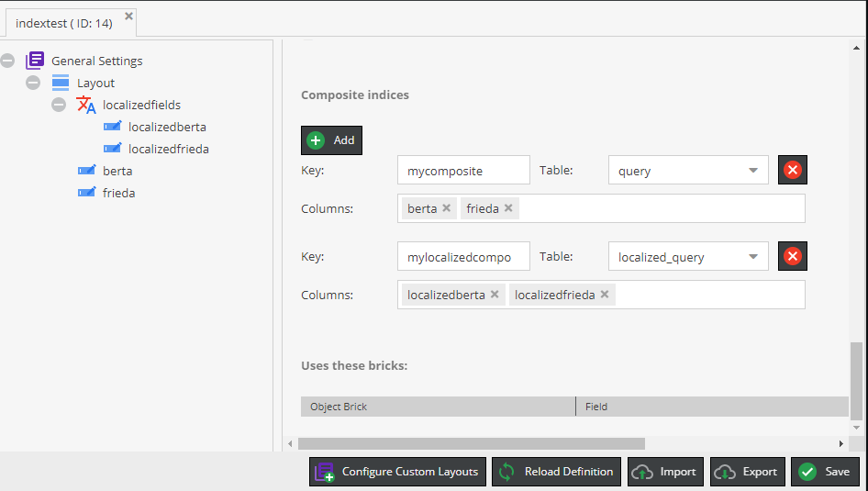
Task: Click the localizedfields translation icon
Action: 86,105
